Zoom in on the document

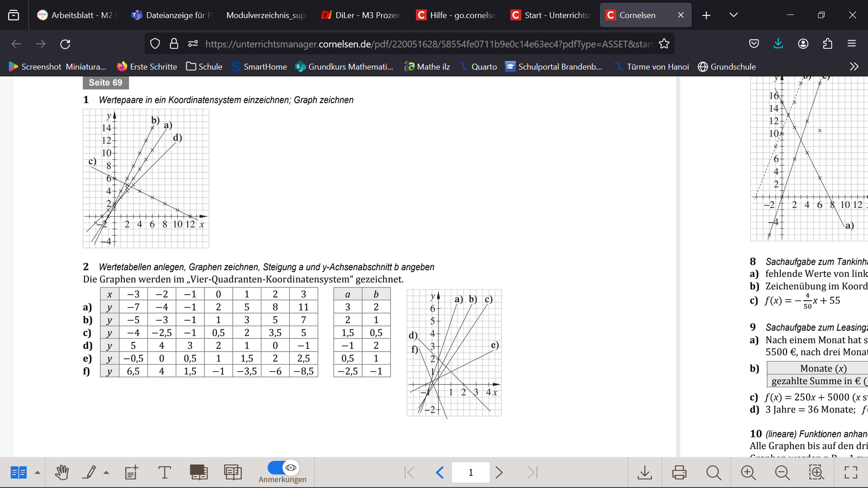(x=748, y=473)
